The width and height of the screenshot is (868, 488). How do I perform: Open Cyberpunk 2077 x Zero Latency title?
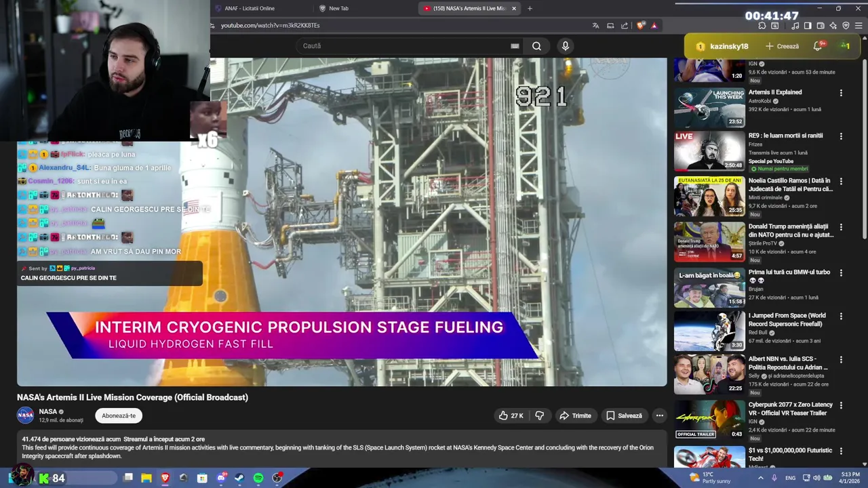click(791, 409)
